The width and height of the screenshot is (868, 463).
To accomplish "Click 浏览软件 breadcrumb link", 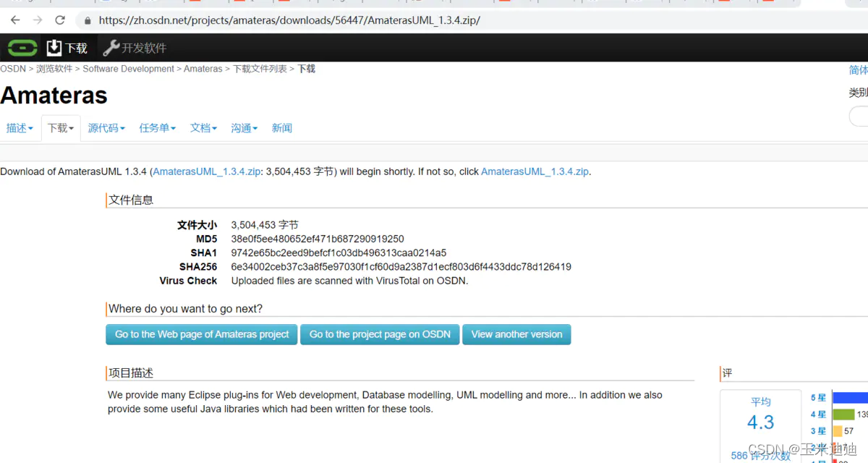I will [54, 69].
